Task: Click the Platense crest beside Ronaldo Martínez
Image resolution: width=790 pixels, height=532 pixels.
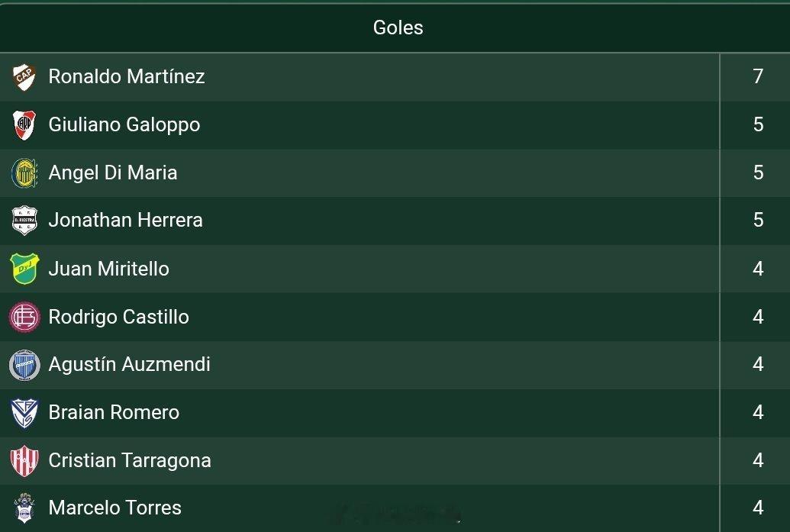Action: tap(24, 77)
